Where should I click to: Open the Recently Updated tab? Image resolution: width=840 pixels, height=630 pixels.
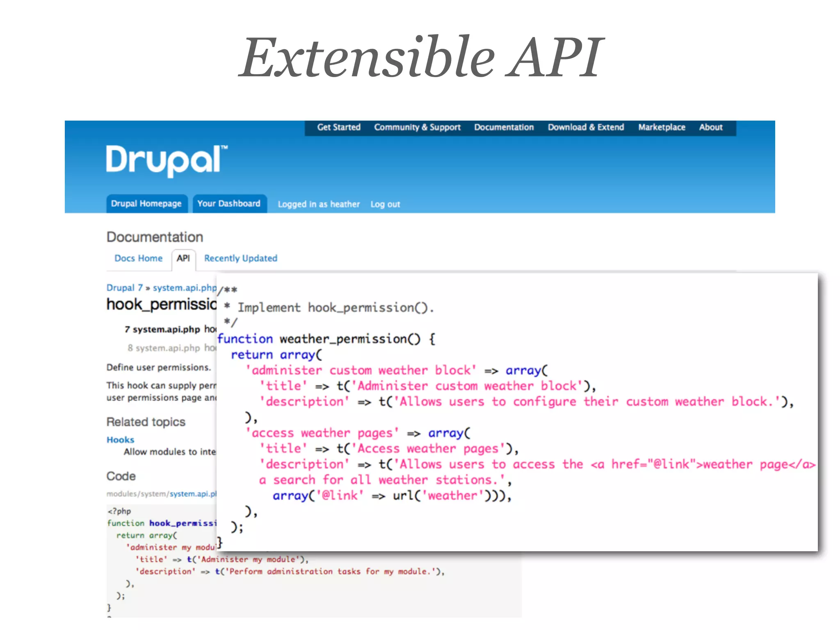click(x=241, y=258)
